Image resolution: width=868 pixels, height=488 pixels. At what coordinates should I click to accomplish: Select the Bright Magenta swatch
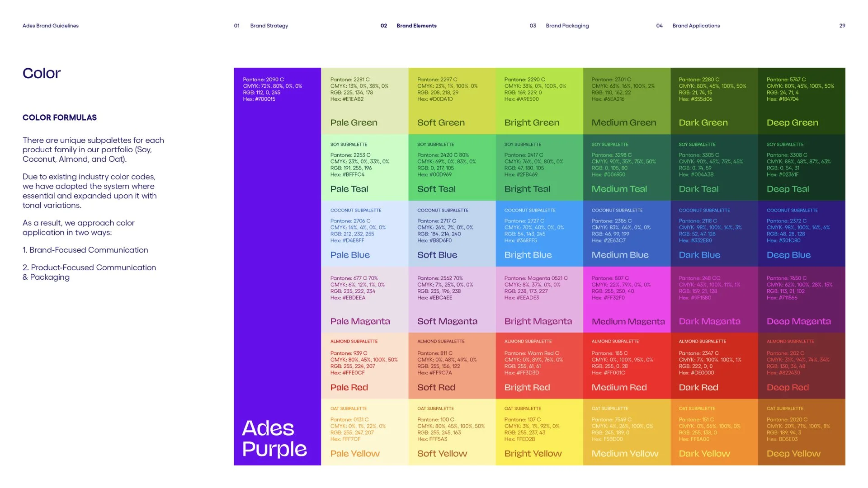click(x=539, y=300)
